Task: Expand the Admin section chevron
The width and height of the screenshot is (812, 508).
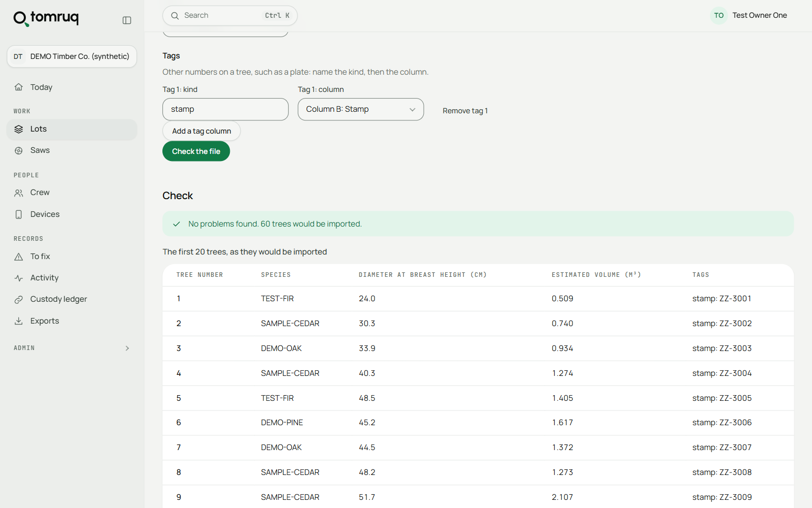Action: [x=127, y=348]
